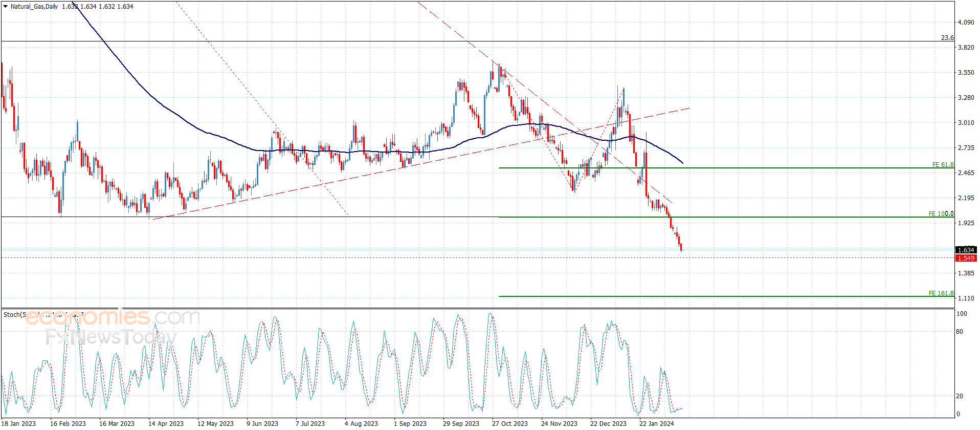Click the 1.634 current price tag
This screenshot has height=430, width=980.
pos(966,250)
